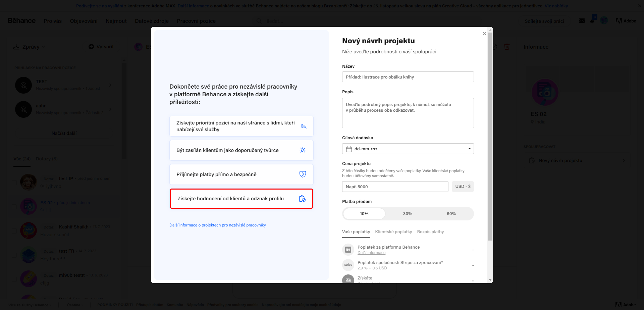Open the target delivery date dropdown
Viewport: 644px width, 310px height.
[x=469, y=149]
